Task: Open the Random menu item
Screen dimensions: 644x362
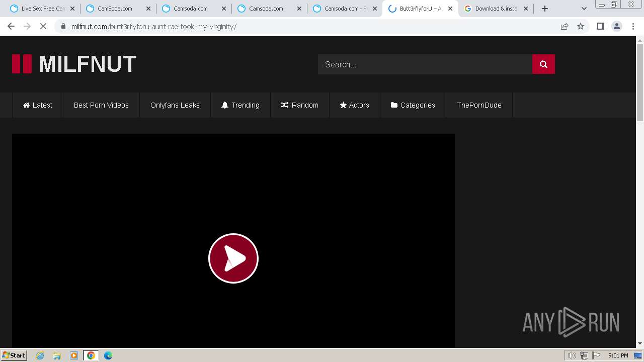Action: 300,105
